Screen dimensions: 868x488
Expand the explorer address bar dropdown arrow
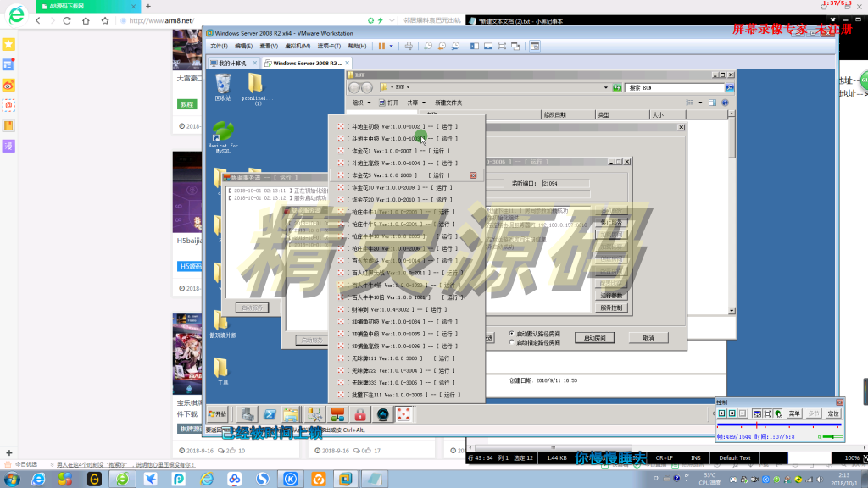[x=605, y=87]
